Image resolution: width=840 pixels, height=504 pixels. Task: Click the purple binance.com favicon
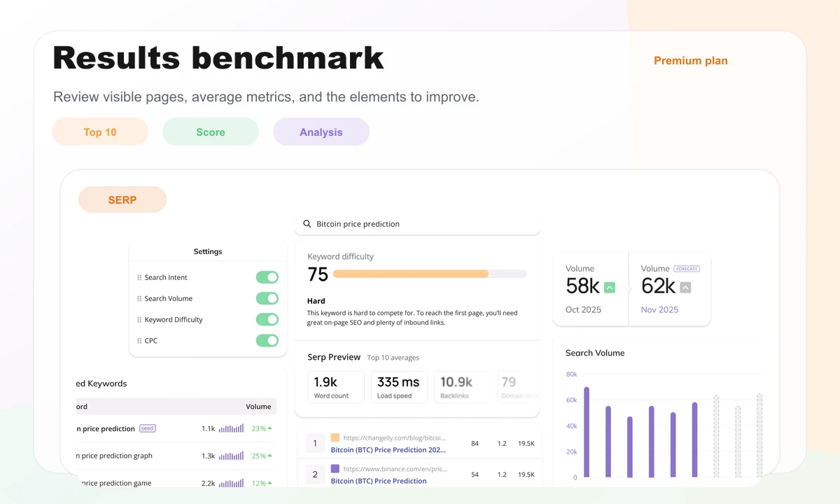click(335, 468)
